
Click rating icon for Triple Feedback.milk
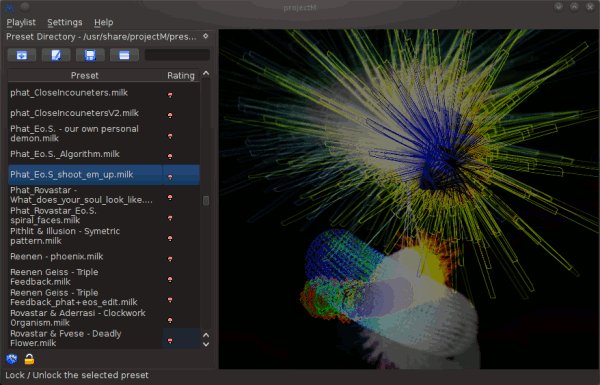click(170, 279)
